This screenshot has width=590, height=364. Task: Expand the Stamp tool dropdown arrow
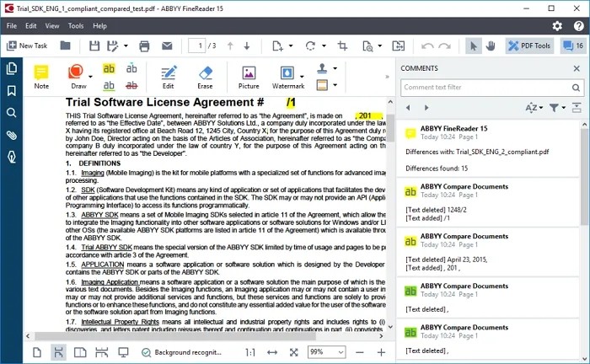pyautogui.click(x=335, y=68)
